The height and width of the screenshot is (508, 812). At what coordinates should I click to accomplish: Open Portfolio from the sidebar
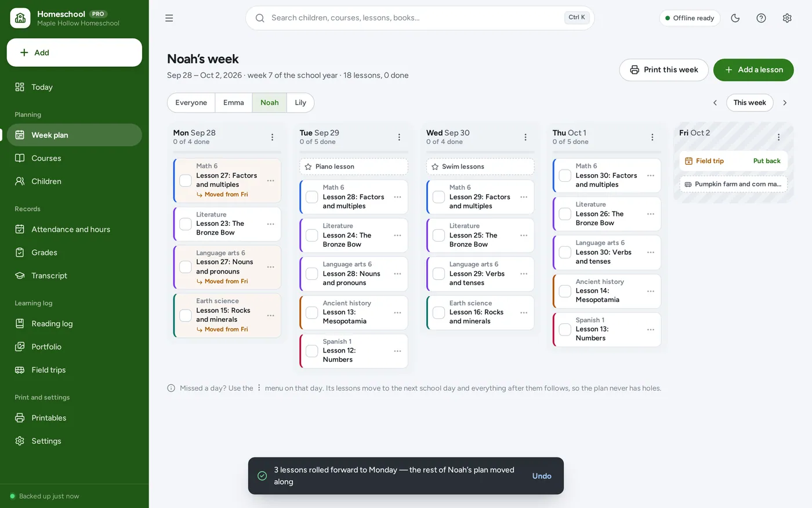(x=74, y=347)
